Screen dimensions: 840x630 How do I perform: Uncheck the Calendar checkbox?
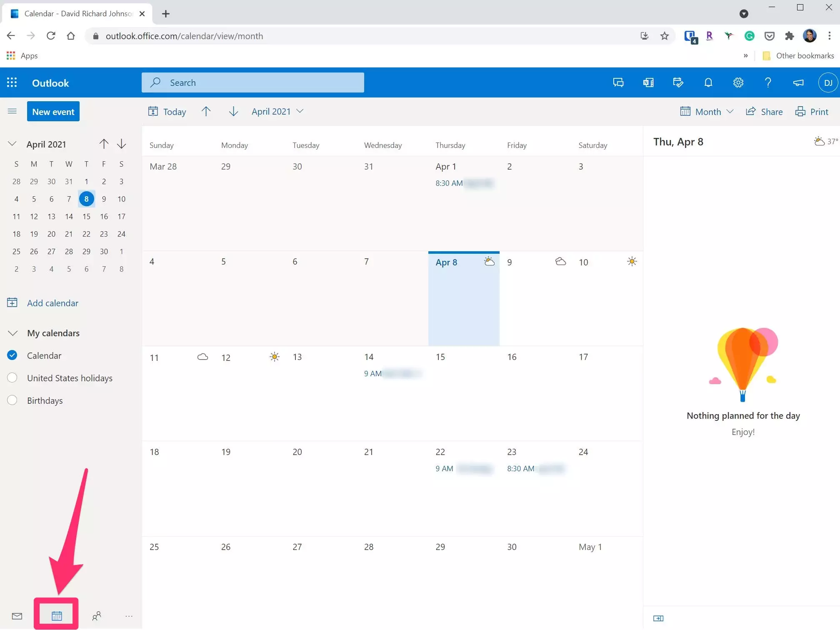pyautogui.click(x=12, y=355)
